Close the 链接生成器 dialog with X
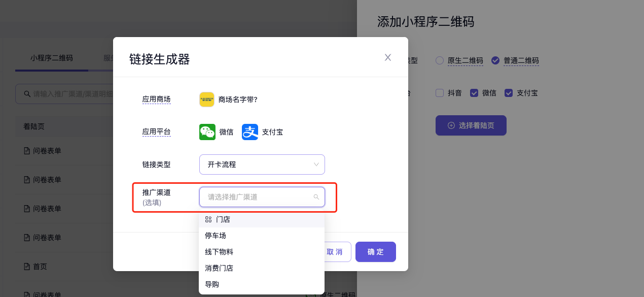The width and height of the screenshot is (644, 297). pyautogui.click(x=388, y=57)
